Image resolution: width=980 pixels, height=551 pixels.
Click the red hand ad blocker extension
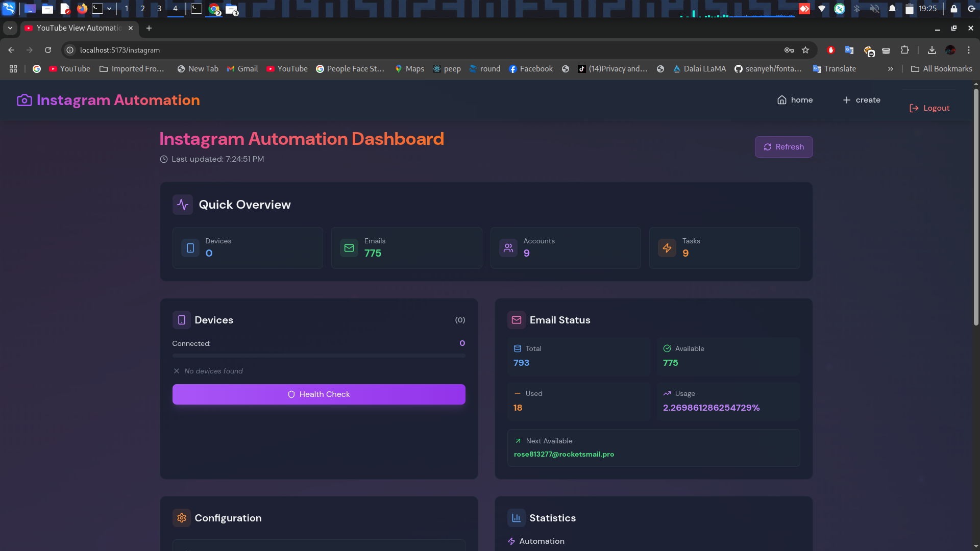(831, 50)
